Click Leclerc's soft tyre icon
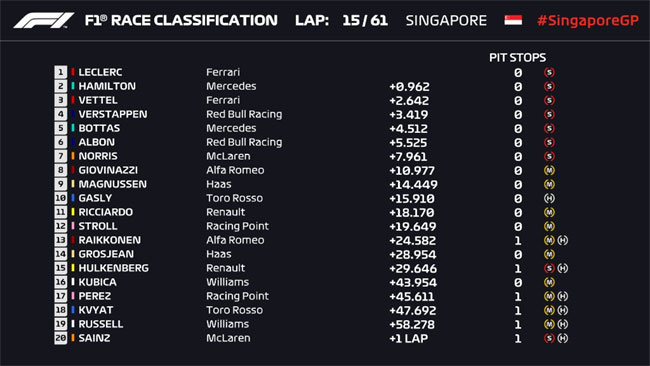The width and height of the screenshot is (650, 366). point(549,72)
